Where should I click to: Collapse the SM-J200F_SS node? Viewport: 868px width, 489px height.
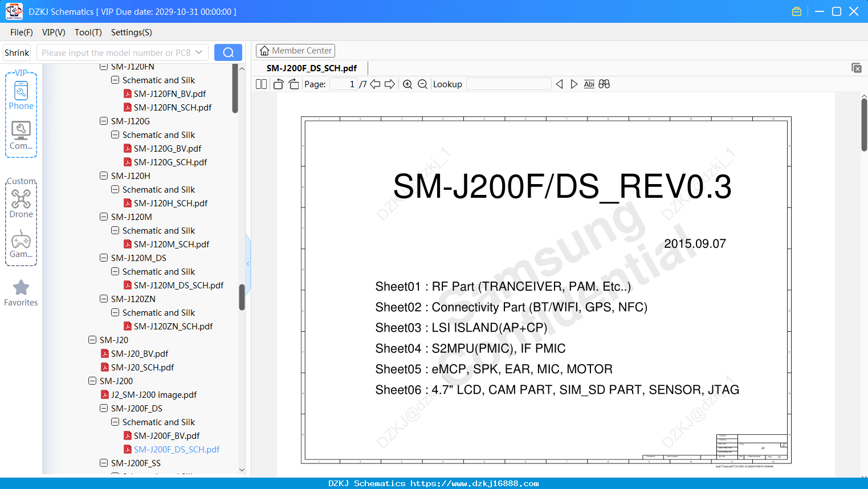tap(104, 463)
